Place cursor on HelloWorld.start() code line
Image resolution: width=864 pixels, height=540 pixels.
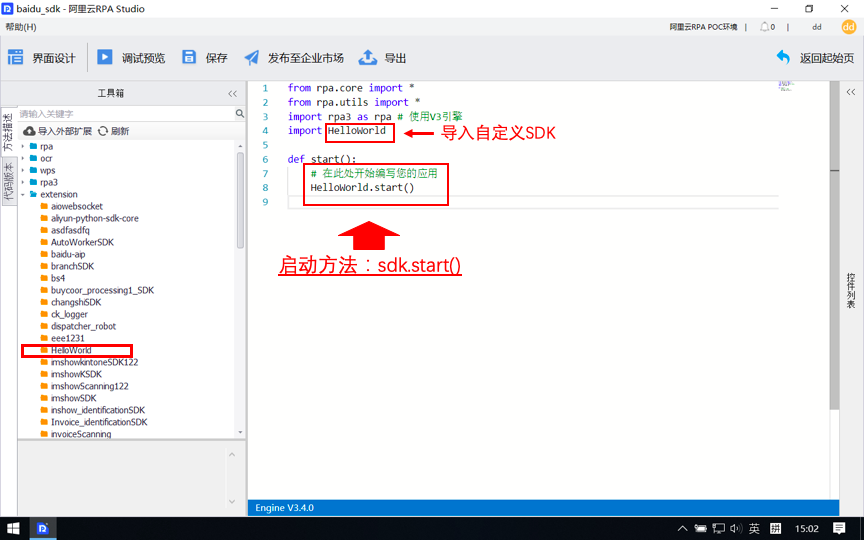click(362, 187)
